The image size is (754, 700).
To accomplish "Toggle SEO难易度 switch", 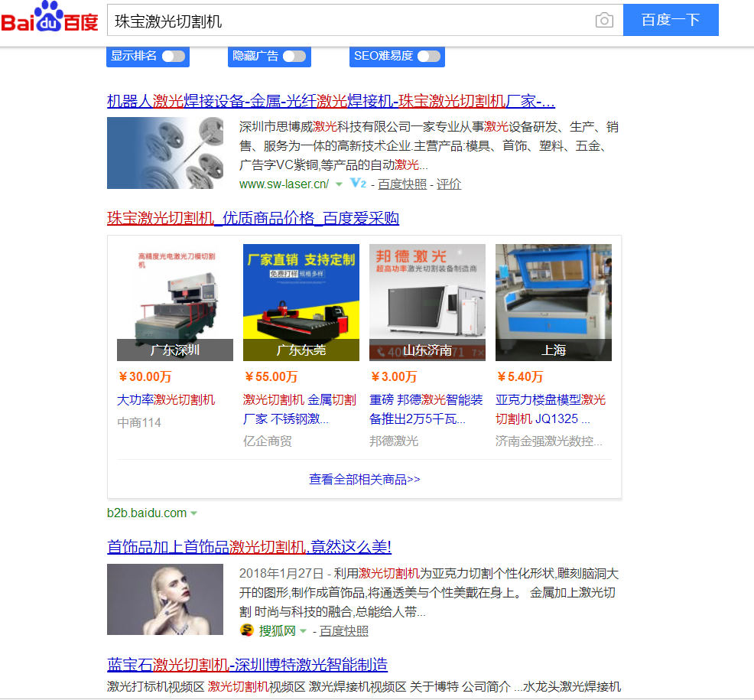I will [x=429, y=57].
